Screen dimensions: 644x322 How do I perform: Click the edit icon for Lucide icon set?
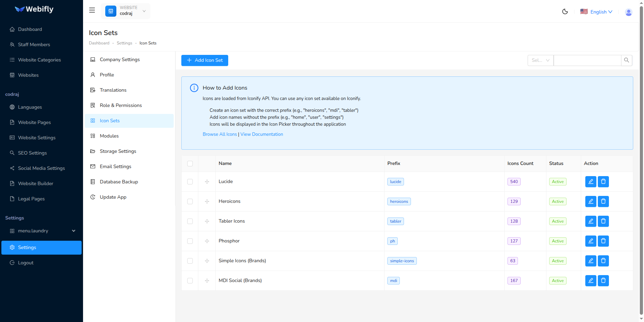click(x=591, y=181)
